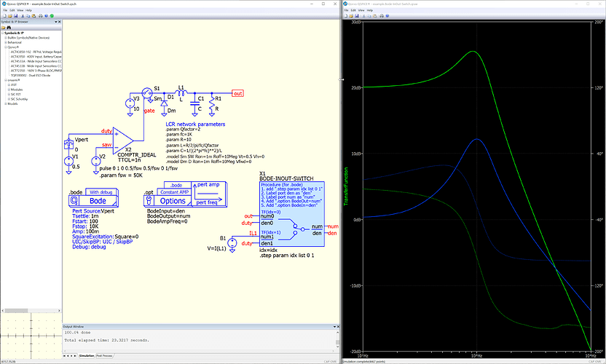Click the green Run simulation icon
606x364 pixels.
tap(52, 16)
